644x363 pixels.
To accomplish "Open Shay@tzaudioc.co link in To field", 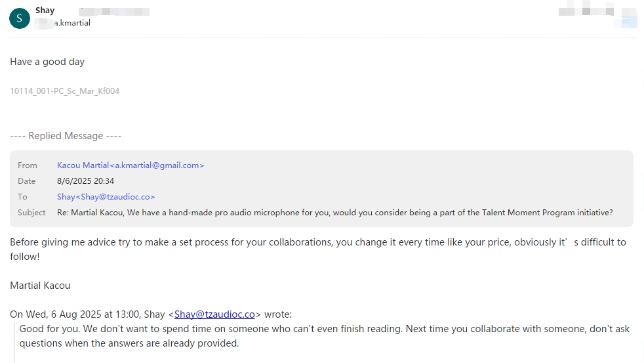I will tap(106, 197).
